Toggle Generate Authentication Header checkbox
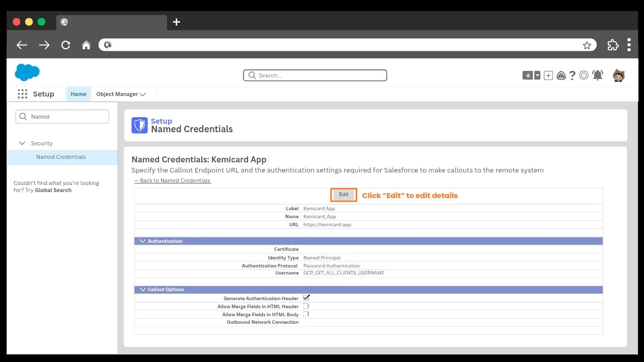 pos(306,298)
